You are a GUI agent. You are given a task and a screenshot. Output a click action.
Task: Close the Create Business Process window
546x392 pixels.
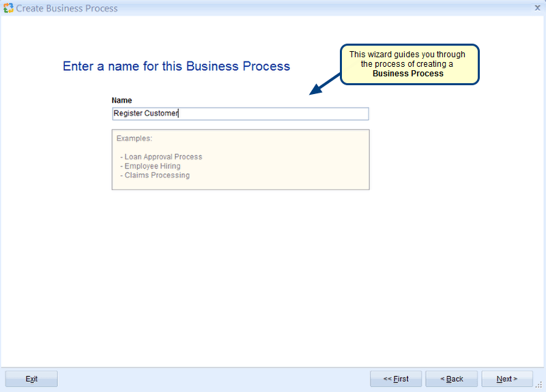pyautogui.click(x=536, y=8)
